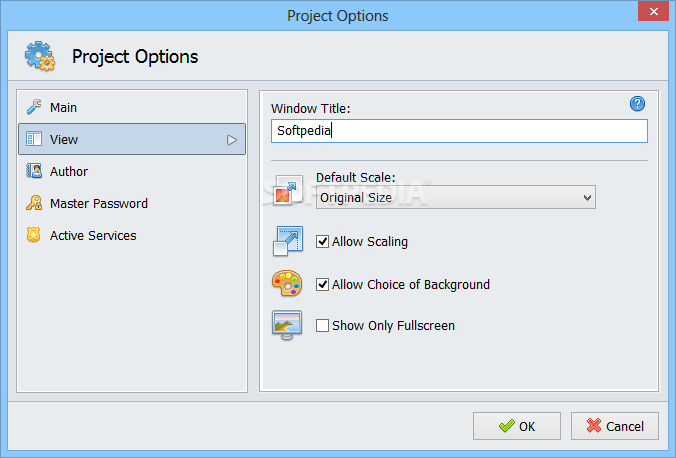
Task: Click the Active Services badge icon
Action: (34, 235)
